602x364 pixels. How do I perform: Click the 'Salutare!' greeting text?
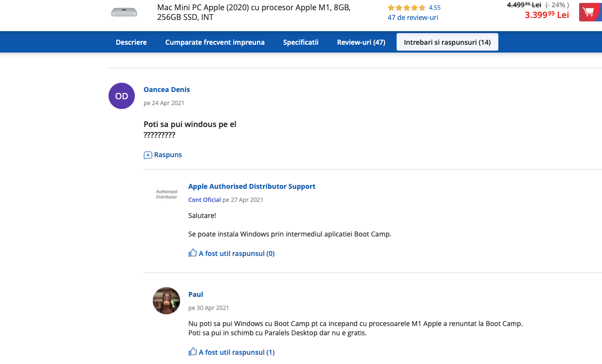(202, 216)
